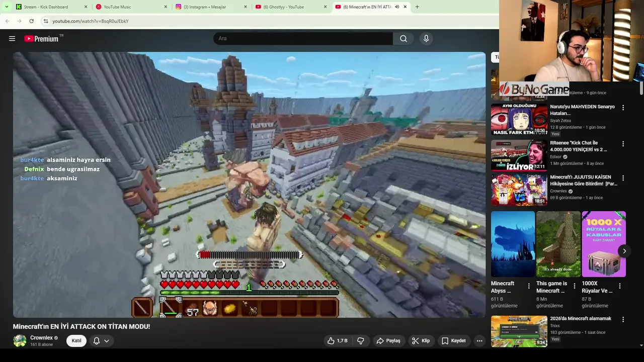Open options for 2026'da Minecraft alamamak video
The image size is (644, 362).
[x=623, y=319]
